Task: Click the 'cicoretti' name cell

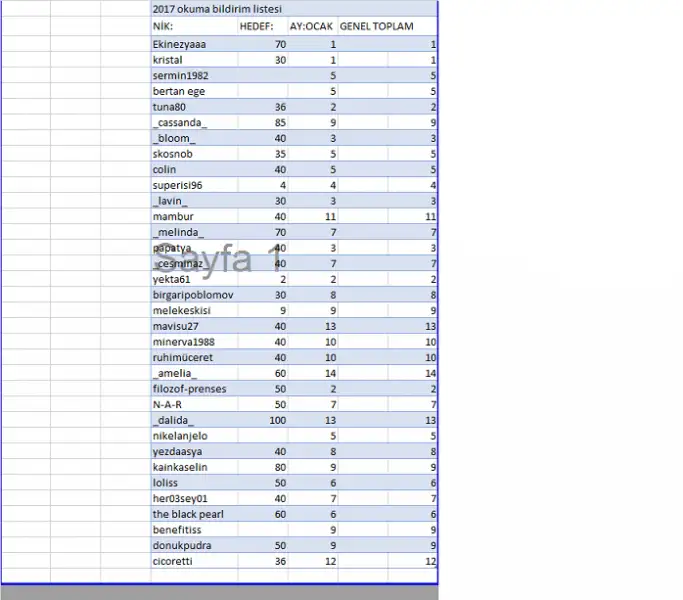Action: coord(192,561)
